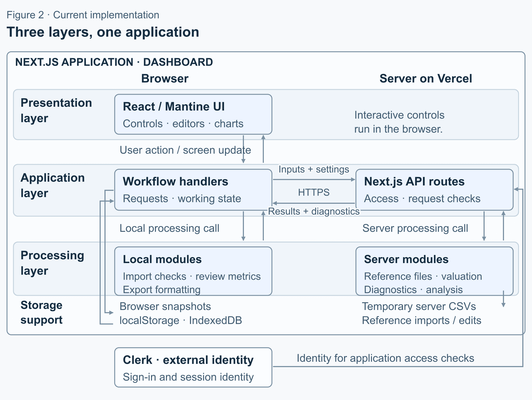Select the 'Presentation layer' label
The width and height of the screenshot is (532, 400).
click(56, 111)
